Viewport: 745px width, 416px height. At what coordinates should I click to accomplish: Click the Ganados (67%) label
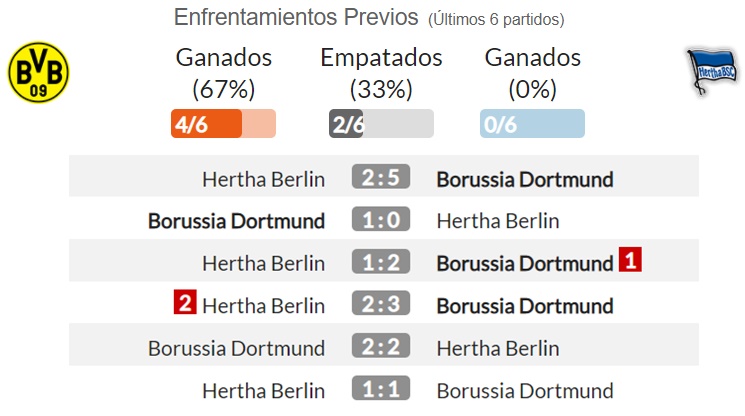tap(223, 73)
